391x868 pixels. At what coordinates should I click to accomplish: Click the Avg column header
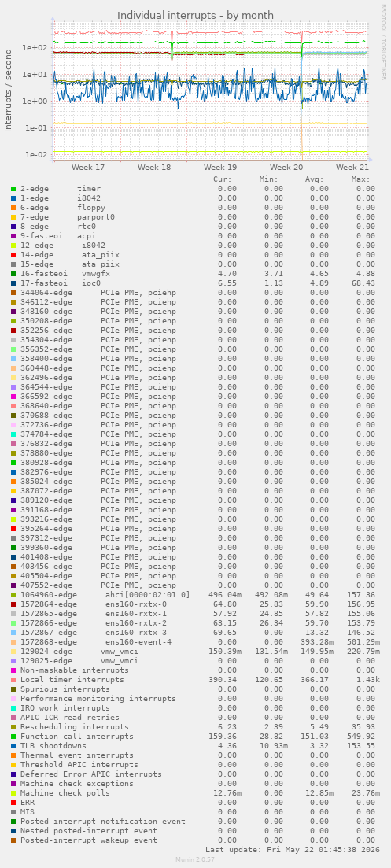click(x=315, y=179)
